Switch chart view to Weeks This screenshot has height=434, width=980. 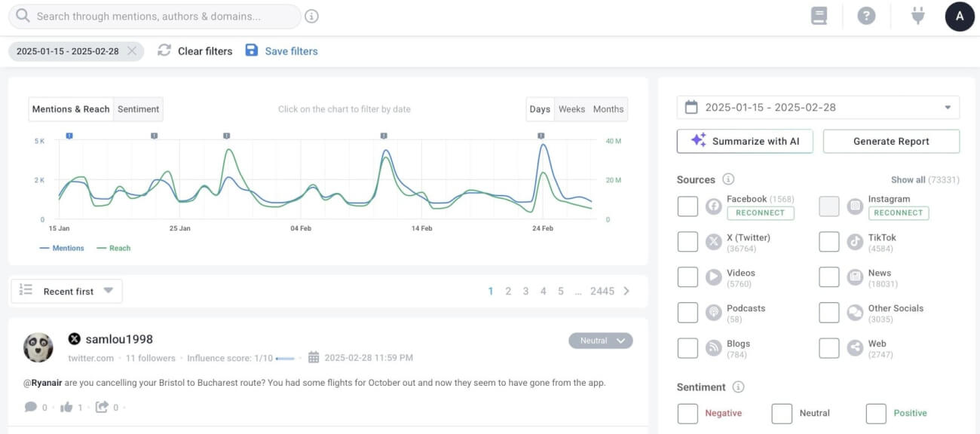pyautogui.click(x=571, y=108)
